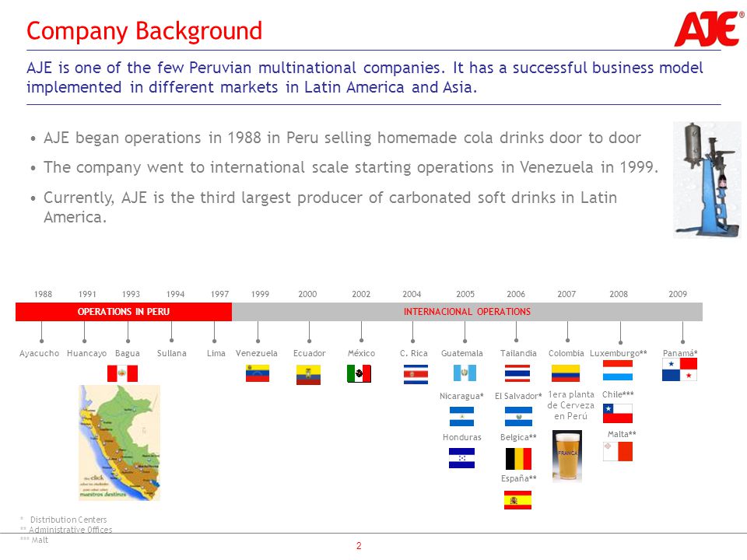This screenshot has width=747, height=560.
Task: Click the Luxemburgo flag
Action: (x=618, y=370)
